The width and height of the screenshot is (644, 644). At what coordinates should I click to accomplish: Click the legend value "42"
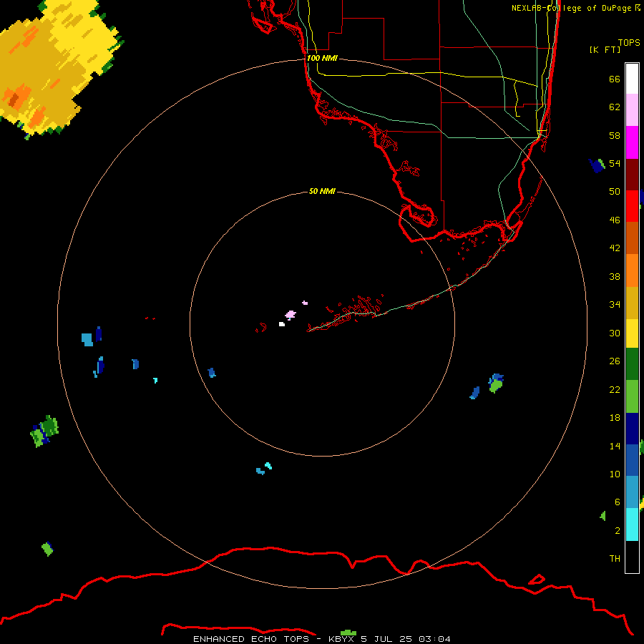click(615, 248)
